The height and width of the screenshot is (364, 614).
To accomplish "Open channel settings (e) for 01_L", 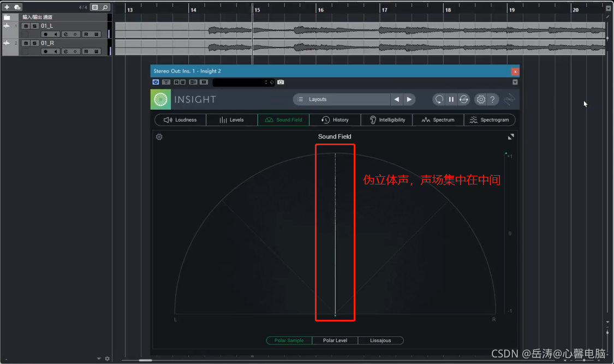I will pos(66,34).
